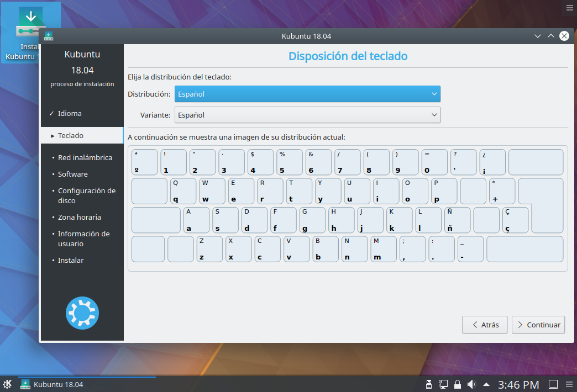The width and height of the screenshot is (577, 392).
Task: Maximize the Kubuntu 18.04 window
Action: [551, 36]
